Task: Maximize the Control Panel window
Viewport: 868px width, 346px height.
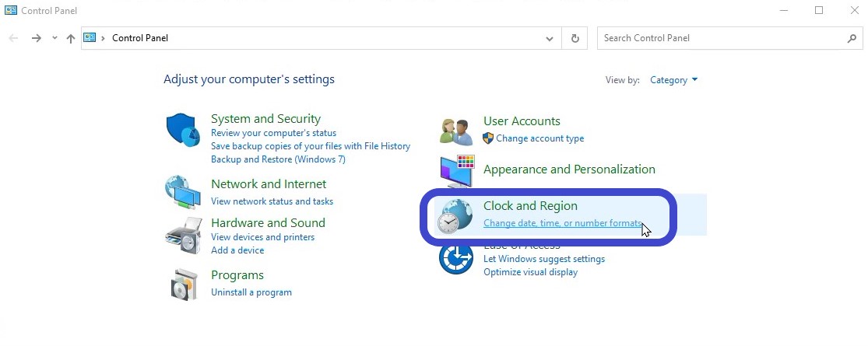Action: click(x=819, y=10)
